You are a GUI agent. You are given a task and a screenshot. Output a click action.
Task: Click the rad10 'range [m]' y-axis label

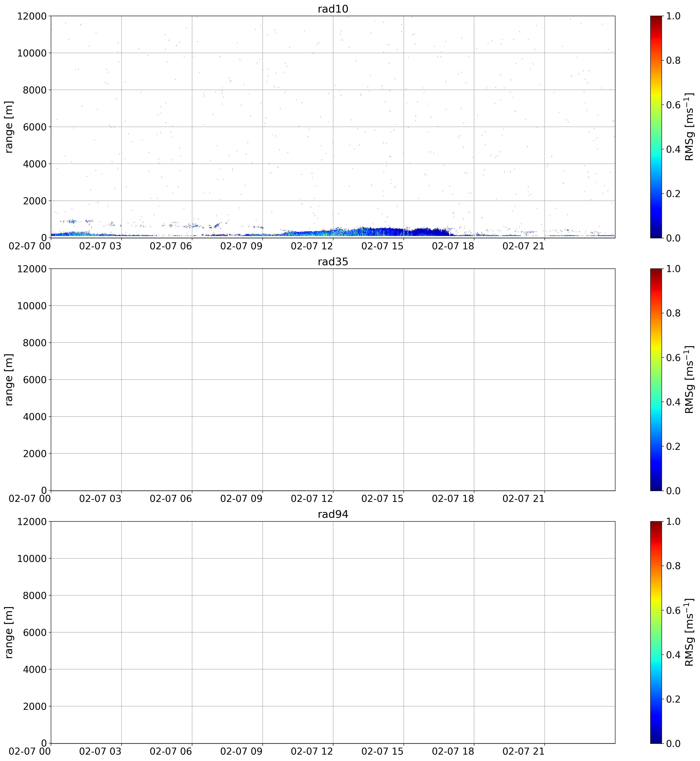(x=9, y=127)
